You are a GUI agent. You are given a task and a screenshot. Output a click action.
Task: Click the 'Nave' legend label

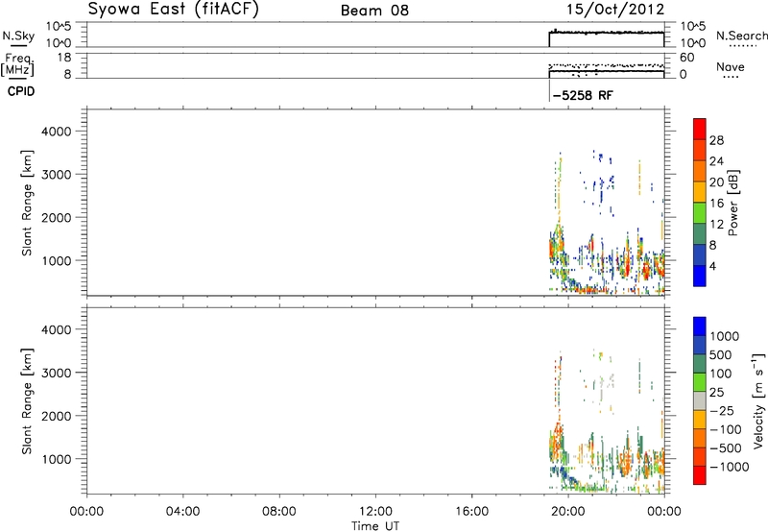click(731, 66)
